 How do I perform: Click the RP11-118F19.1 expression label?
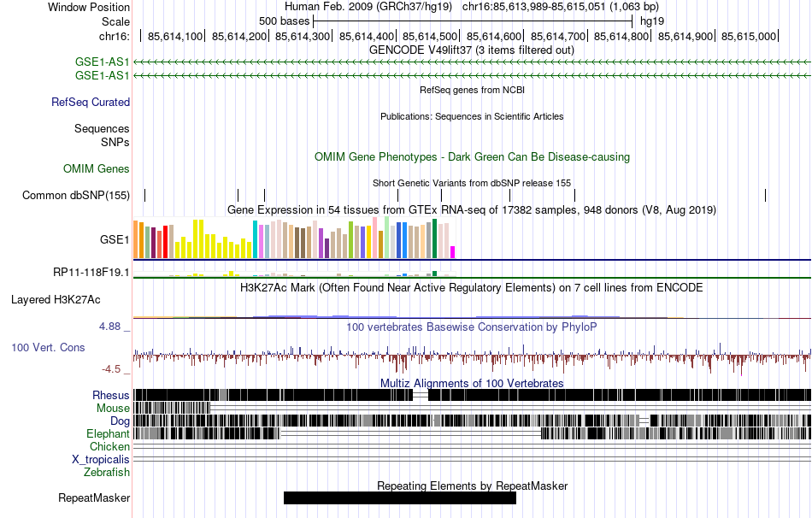tap(91, 273)
